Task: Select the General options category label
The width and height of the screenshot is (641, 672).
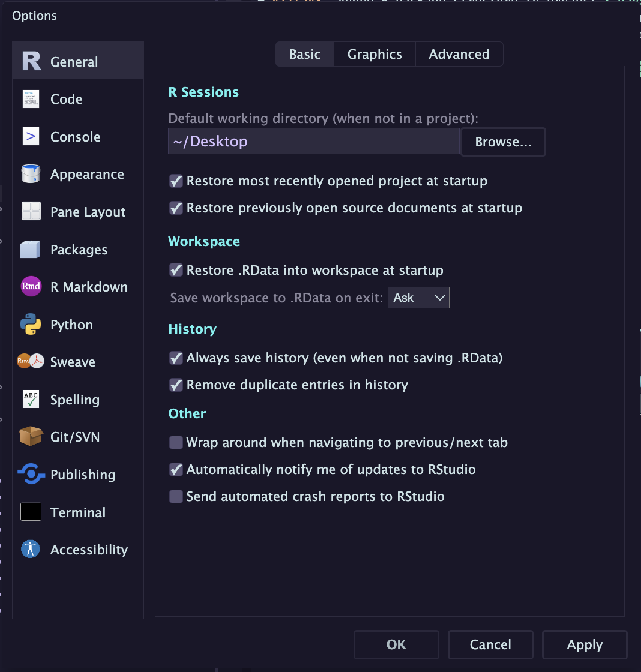Action: pyautogui.click(x=74, y=62)
